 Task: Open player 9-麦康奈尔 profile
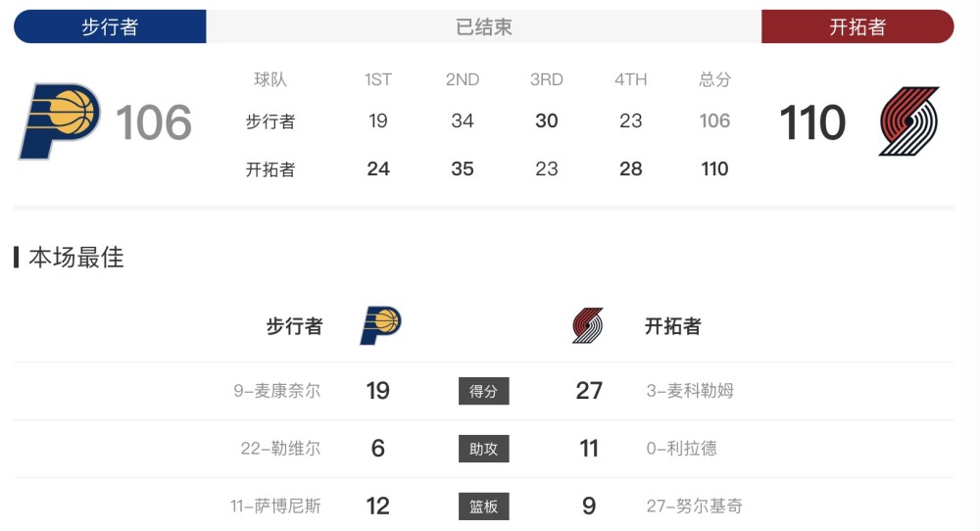277,391
